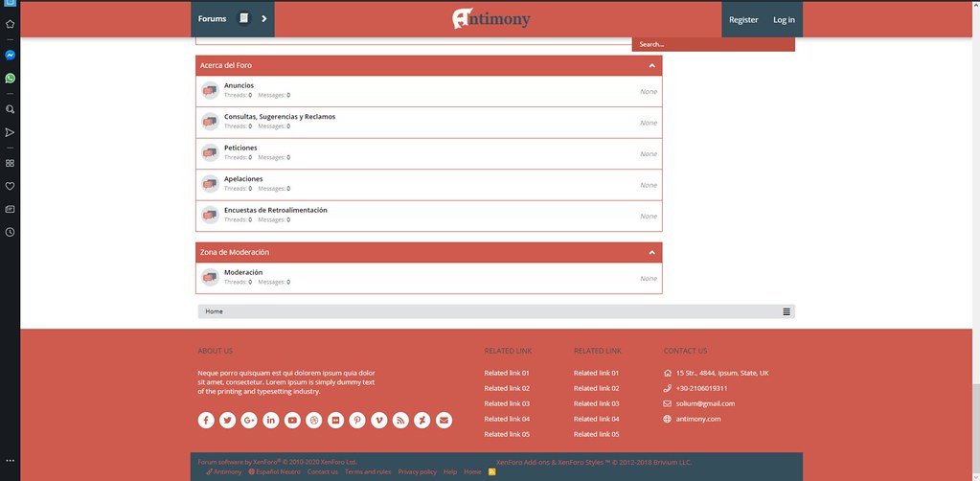Open the YouTube social link

[292, 421]
